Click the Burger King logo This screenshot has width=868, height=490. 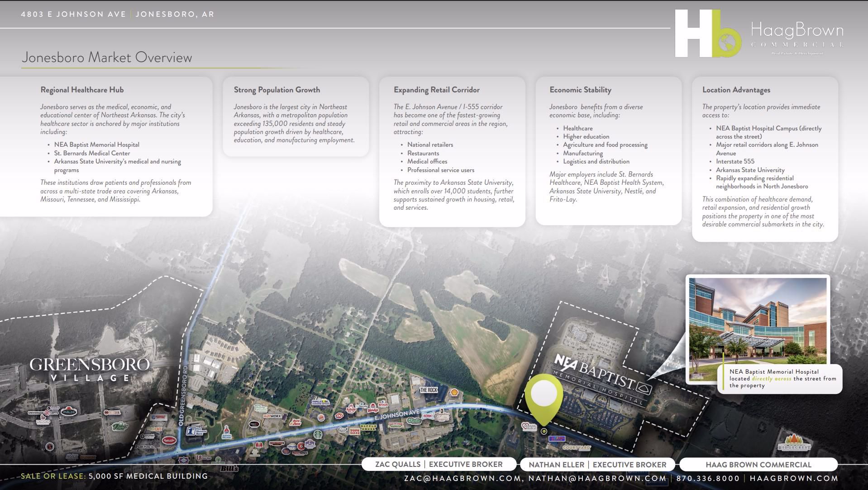pos(321,417)
